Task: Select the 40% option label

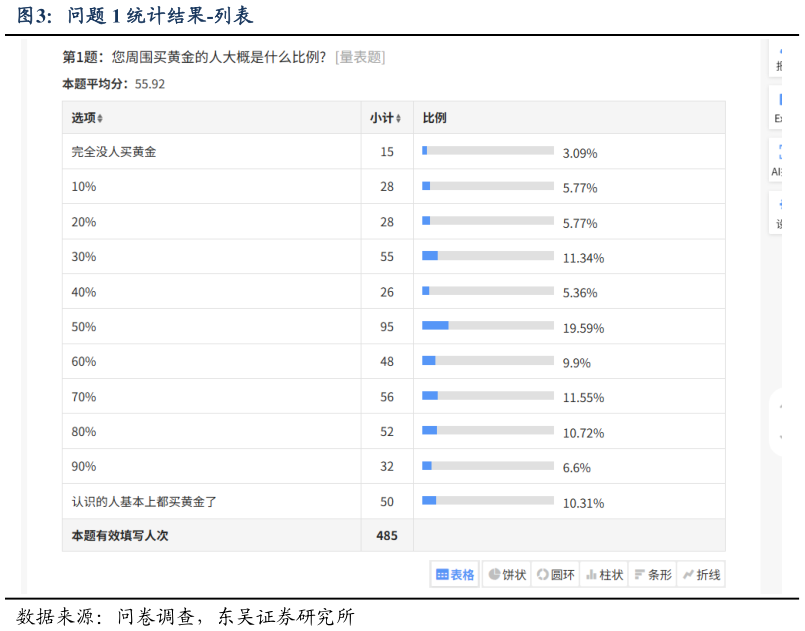Action: [x=84, y=292]
